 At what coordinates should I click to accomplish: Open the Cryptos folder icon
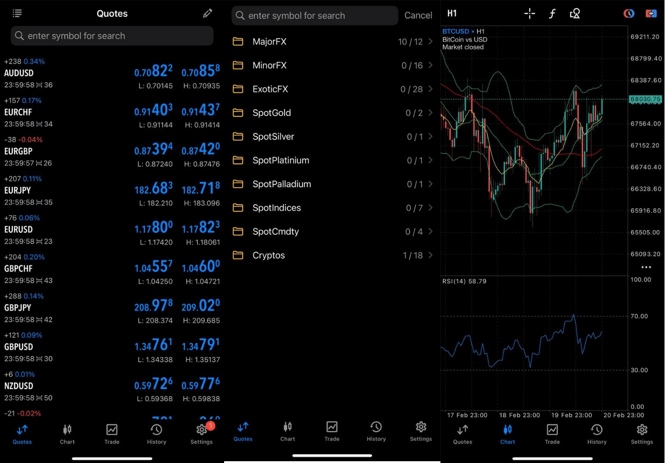pyautogui.click(x=238, y=255)
